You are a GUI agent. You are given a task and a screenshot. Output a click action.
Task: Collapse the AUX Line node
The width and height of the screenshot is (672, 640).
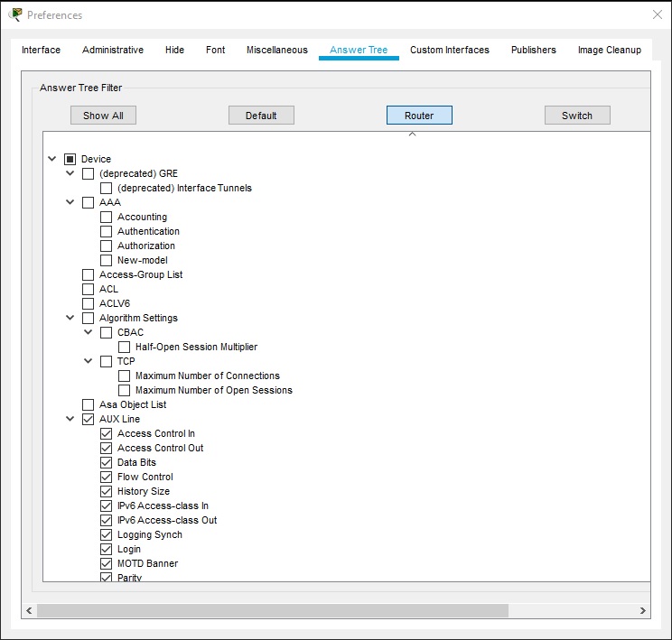coord(70,419)
